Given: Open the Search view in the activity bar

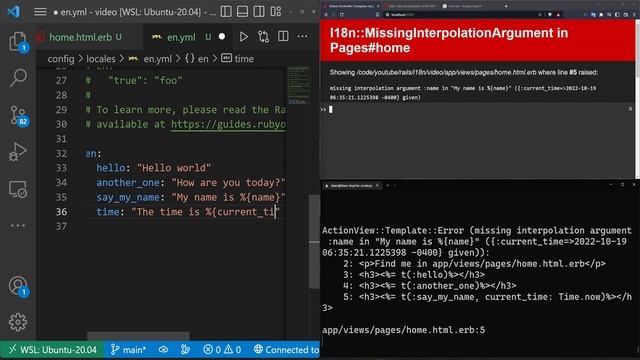Looking at the screenshot, I should 18,78.
